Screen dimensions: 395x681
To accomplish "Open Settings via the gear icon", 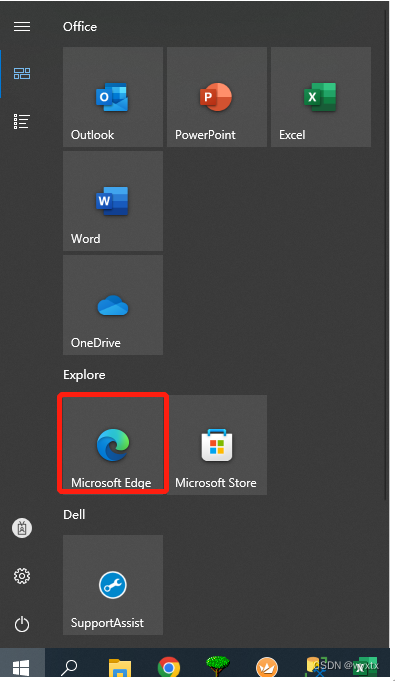I will [22, 576].
